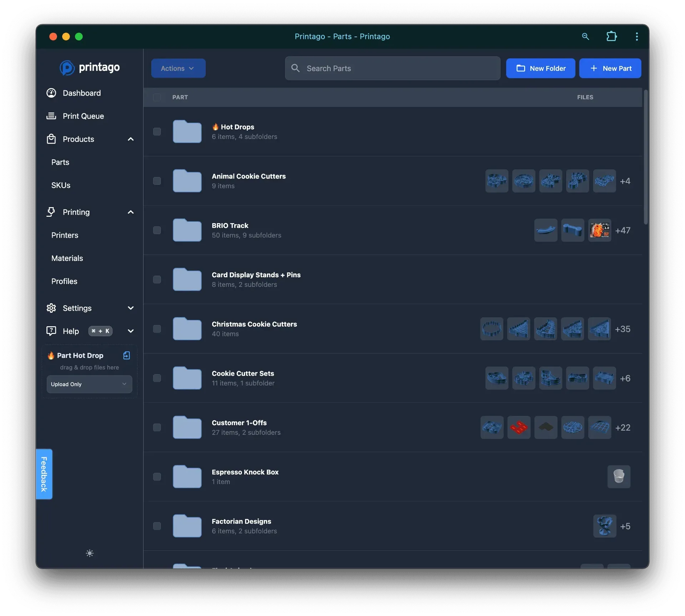Click the New Part button
Viewport: 685px width, 616px height.
610,68
